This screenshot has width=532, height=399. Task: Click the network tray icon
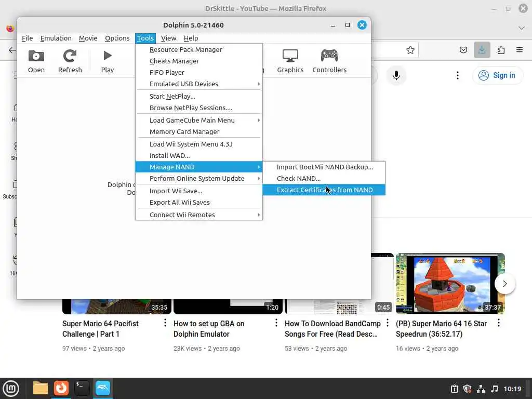[x=481, y=389]
